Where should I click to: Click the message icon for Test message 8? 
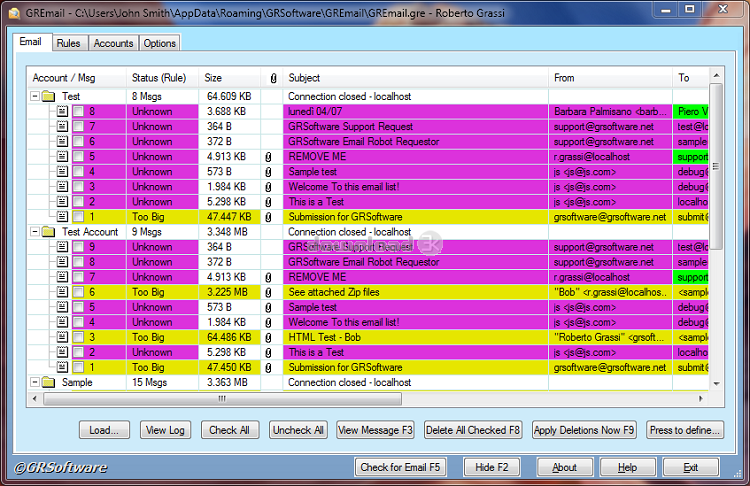62,112
